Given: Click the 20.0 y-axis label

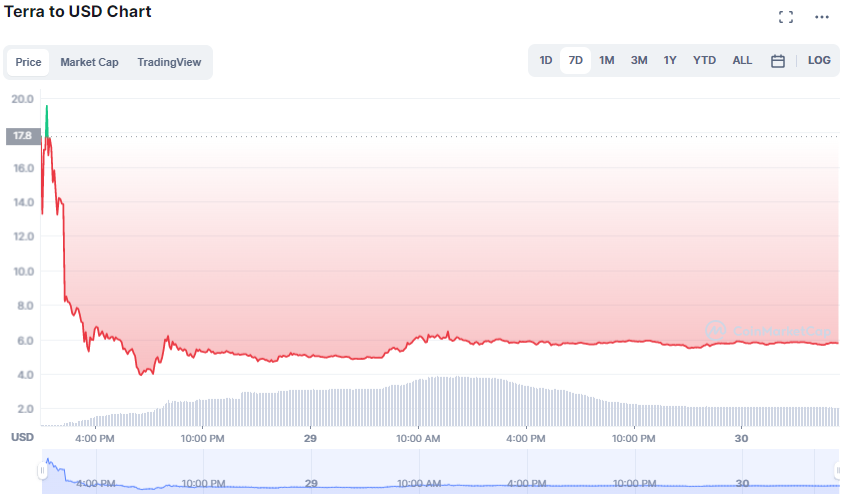Looking at the screenshot, I should tap(22, 99).
